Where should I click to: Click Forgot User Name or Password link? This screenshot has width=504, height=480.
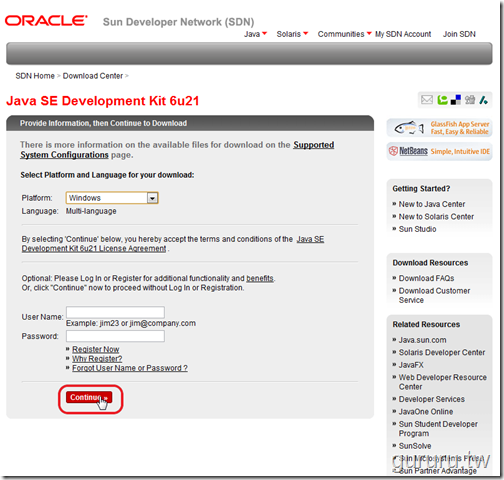tap(130, 368)
